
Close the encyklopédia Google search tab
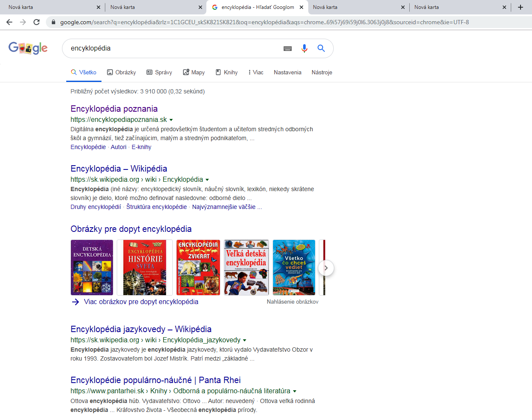(301, 7)
